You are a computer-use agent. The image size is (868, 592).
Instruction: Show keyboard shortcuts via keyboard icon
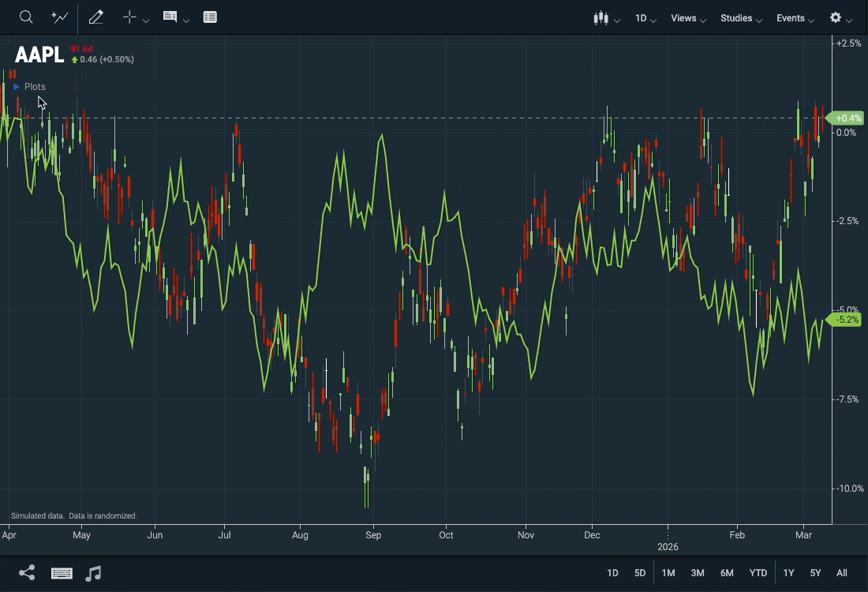click(62, 573)
